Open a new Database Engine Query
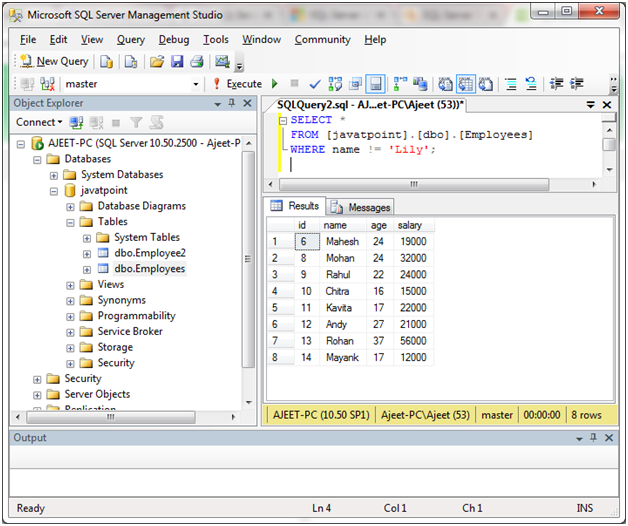628x526 pixels. tap(107, 62)
